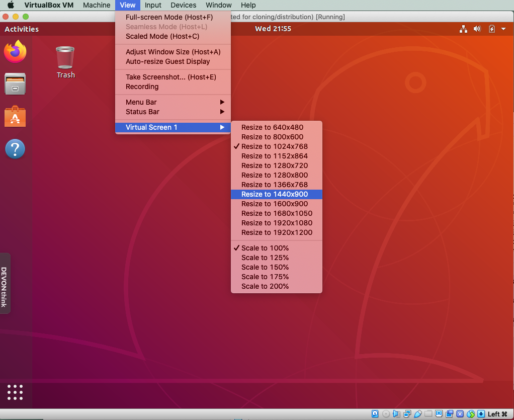
Task: Open the Files manager in dock
Action: point(15,84)
